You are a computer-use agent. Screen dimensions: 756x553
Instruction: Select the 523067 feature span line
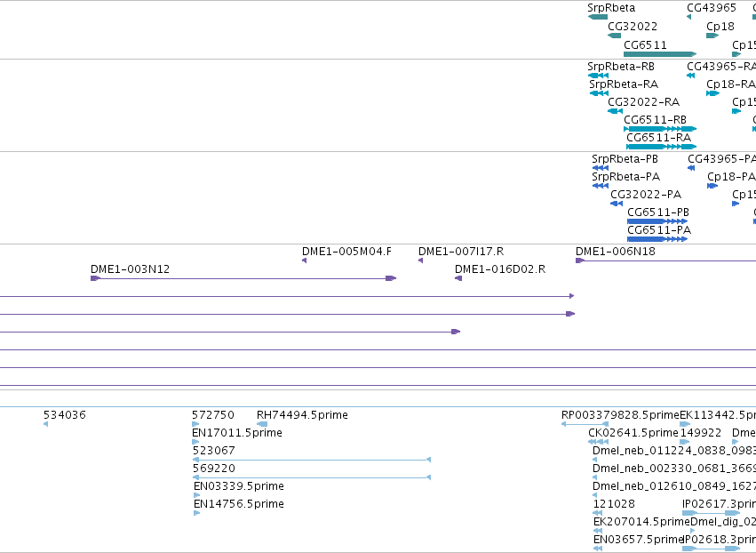312,460
